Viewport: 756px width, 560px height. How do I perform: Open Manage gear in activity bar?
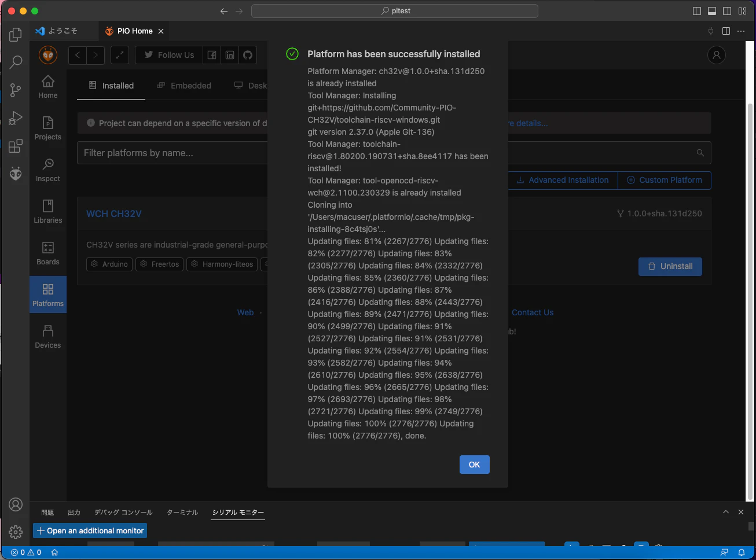(x=16, y=532)
